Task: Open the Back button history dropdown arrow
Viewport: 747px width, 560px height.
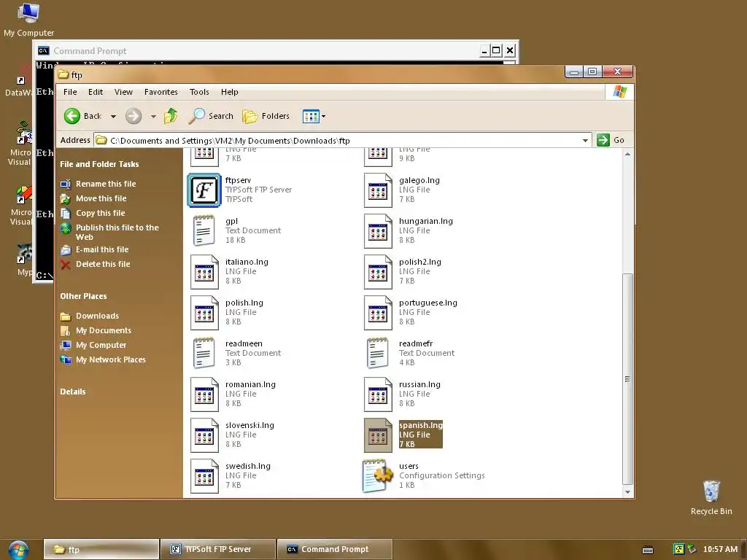Action: click(113, 116)
